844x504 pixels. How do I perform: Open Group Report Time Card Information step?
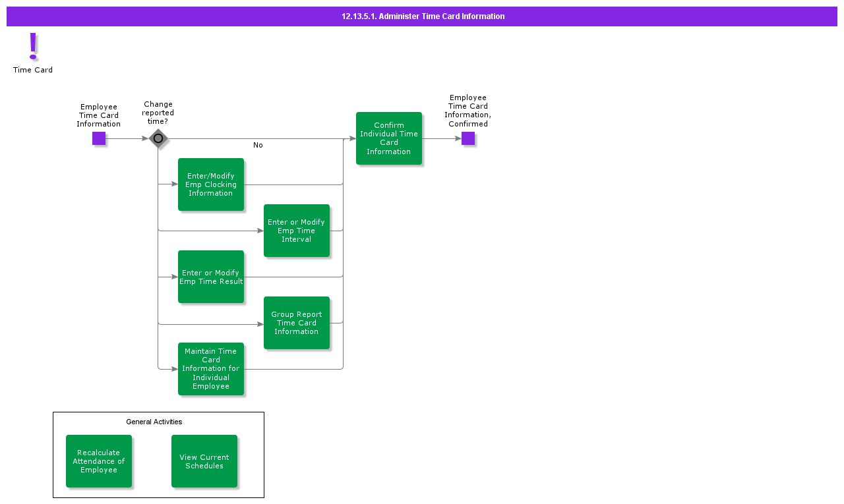pos(297,323)
